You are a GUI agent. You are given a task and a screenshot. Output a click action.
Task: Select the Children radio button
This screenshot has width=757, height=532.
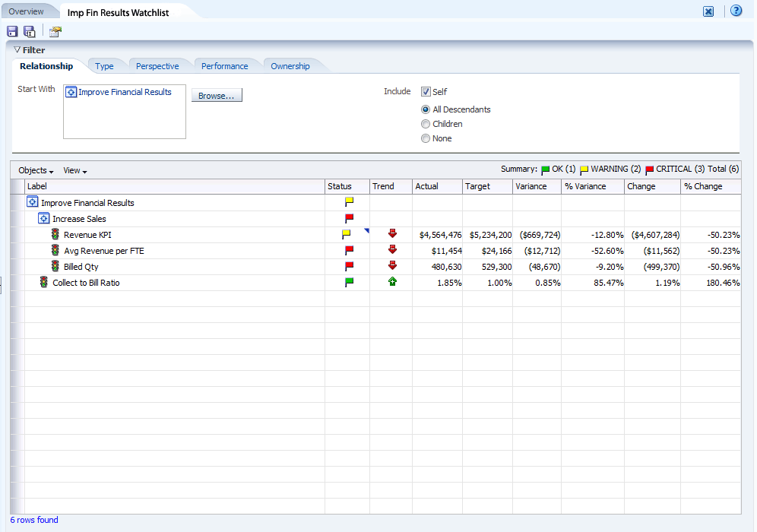426,124
